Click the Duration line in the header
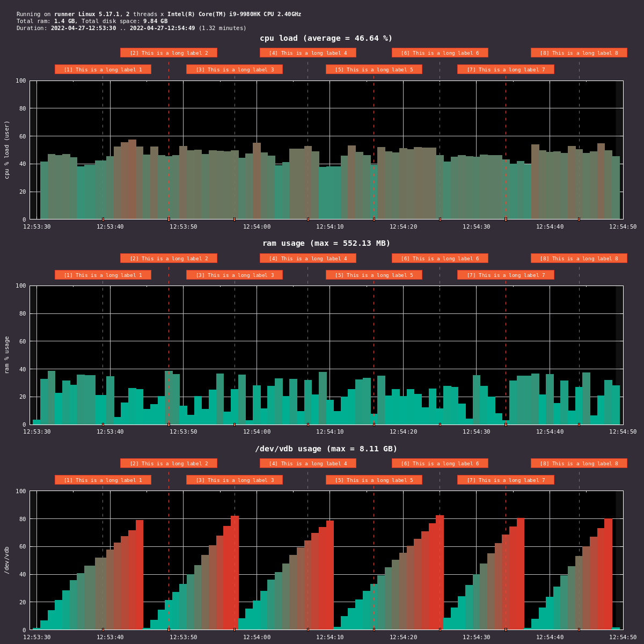644x644 pixels. (131, 28)
